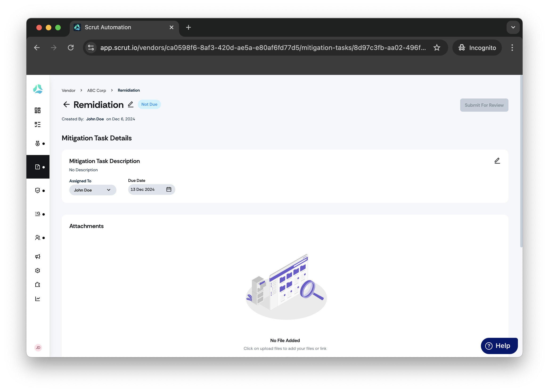Click the shield check sidebar icon
Viewport: 549px width, 392px height.
(x=37, y=190)
